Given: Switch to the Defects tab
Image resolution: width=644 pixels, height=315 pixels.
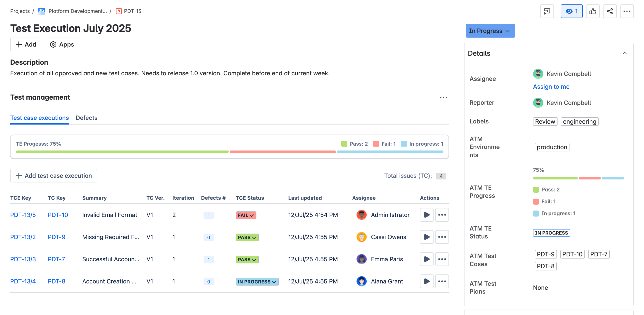Looking at the screenshot, I should click(86, 118).
